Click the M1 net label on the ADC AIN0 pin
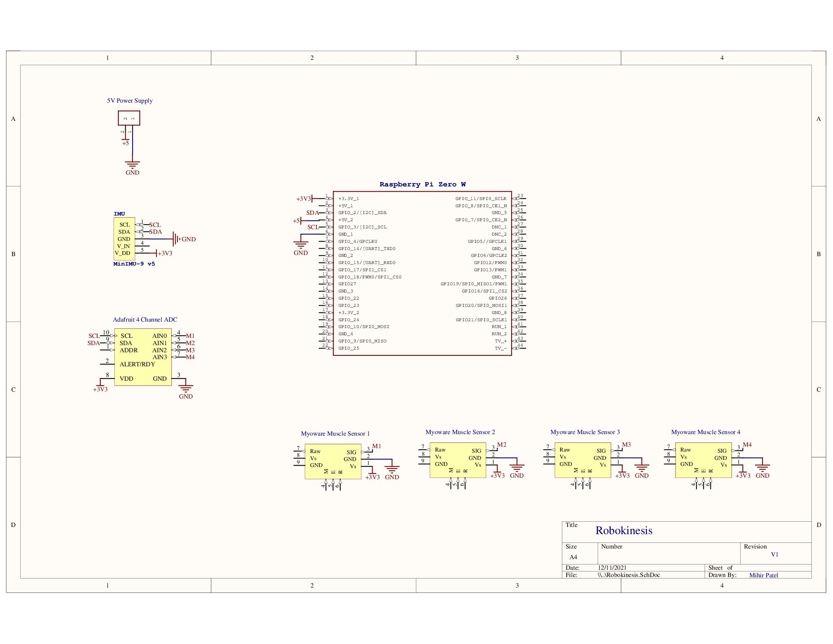This screenshot has width=833, height=644. click(x=190, y=336)
